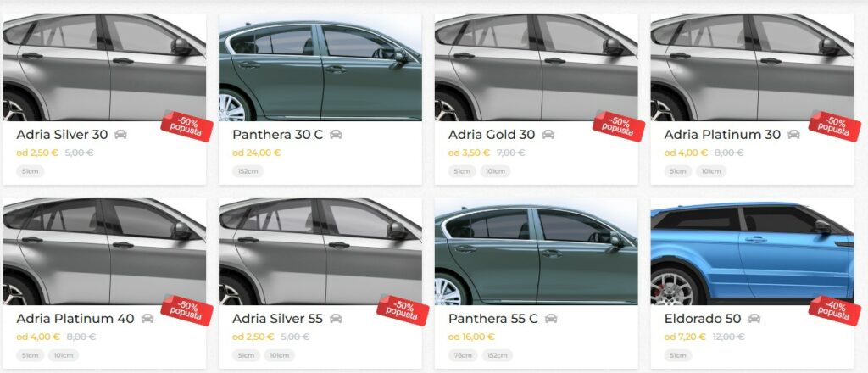Select 152cm size tag under Panthera 30 C

point(248,171)
